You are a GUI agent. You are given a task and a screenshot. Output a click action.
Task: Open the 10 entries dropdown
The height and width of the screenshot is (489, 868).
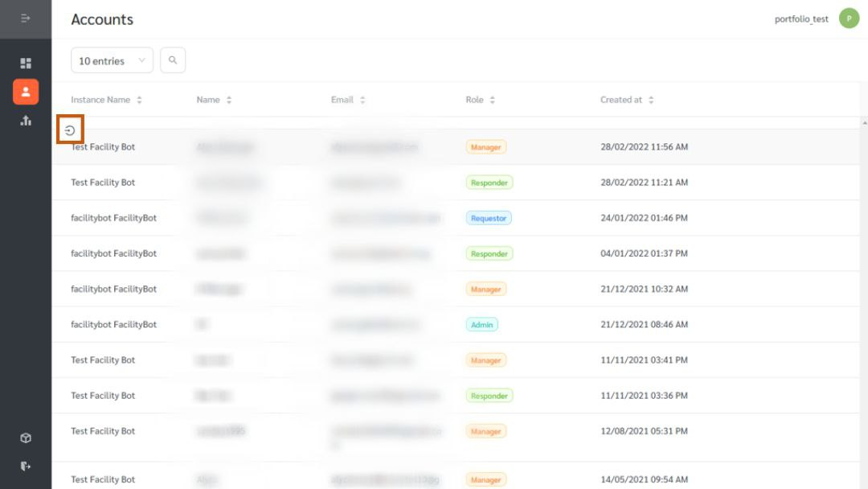[111, 60]
